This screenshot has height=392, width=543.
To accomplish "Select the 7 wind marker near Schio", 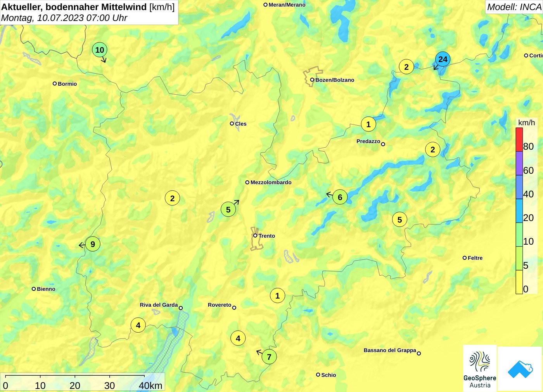I will coord(269,357).
